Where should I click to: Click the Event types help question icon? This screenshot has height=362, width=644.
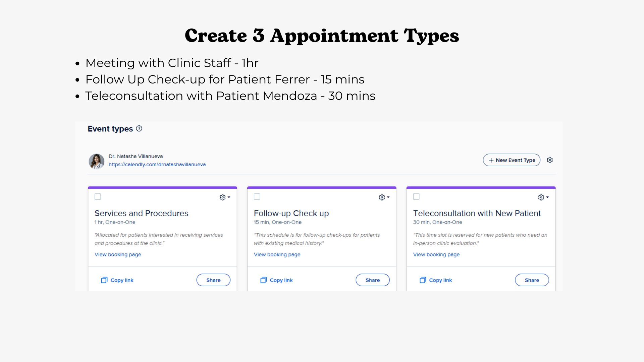coord(139,128)
